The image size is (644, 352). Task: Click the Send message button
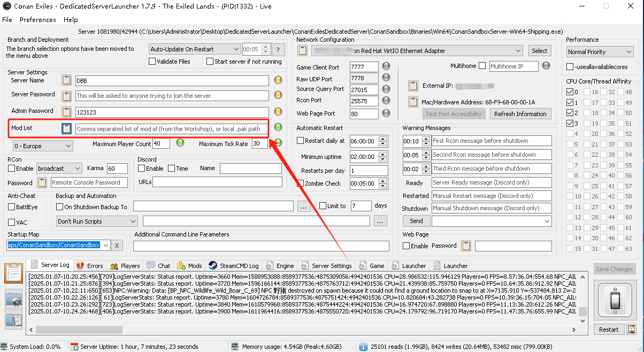416,221
